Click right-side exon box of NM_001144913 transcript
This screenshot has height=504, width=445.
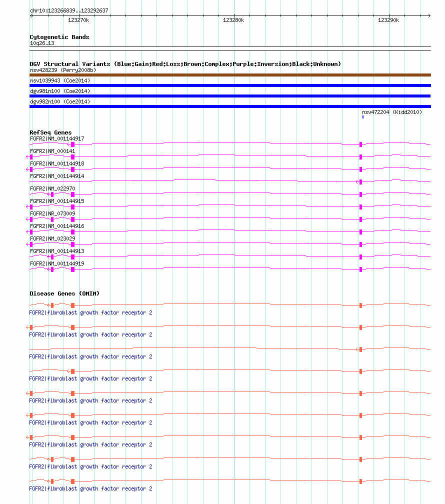coord(361,257)
